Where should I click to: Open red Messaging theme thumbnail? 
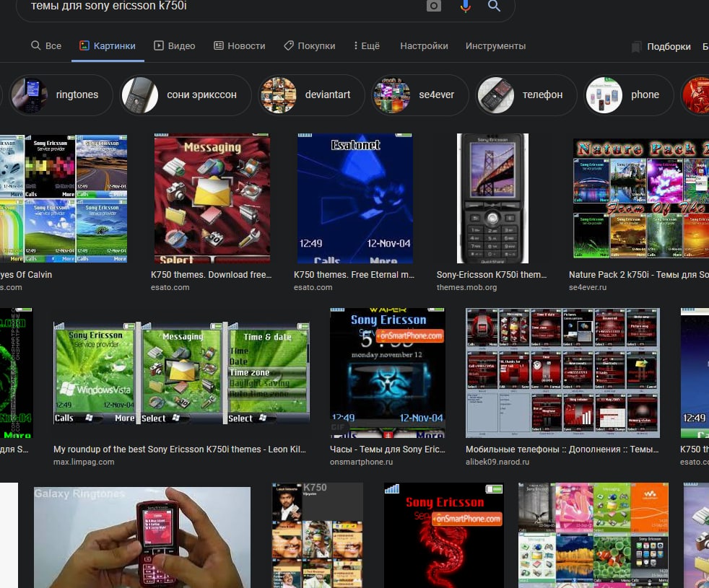(212, 198)
